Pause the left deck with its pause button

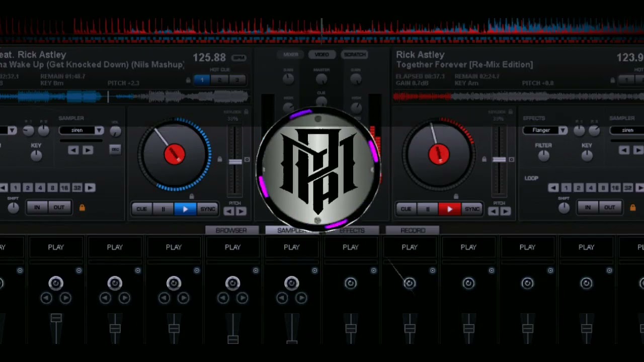pos(163,209)
